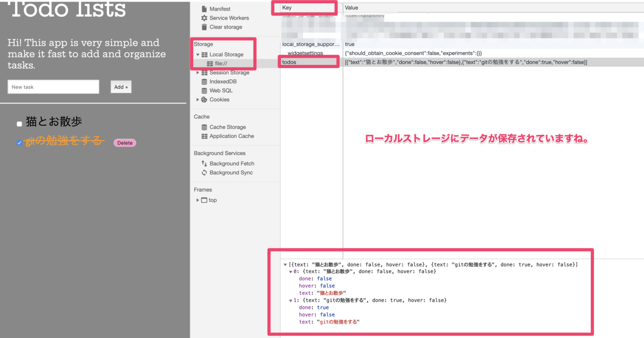Click the IndexedDB database icon
The image size is (644, 338).
tap(204, 82)
